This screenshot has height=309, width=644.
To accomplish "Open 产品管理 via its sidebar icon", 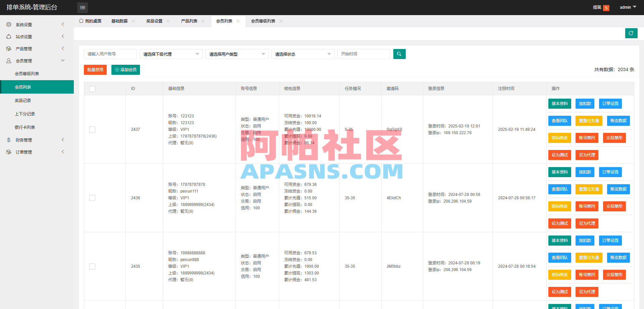I will click(x=8, y=48).
